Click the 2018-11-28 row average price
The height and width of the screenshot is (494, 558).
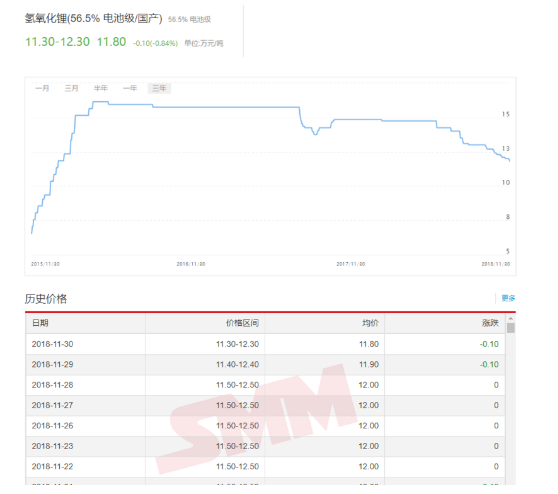369,385
